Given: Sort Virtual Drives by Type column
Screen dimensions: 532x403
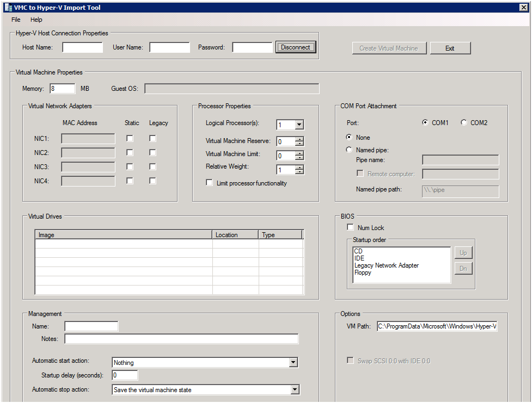Looking at the screenshot, I should point(280,235).
